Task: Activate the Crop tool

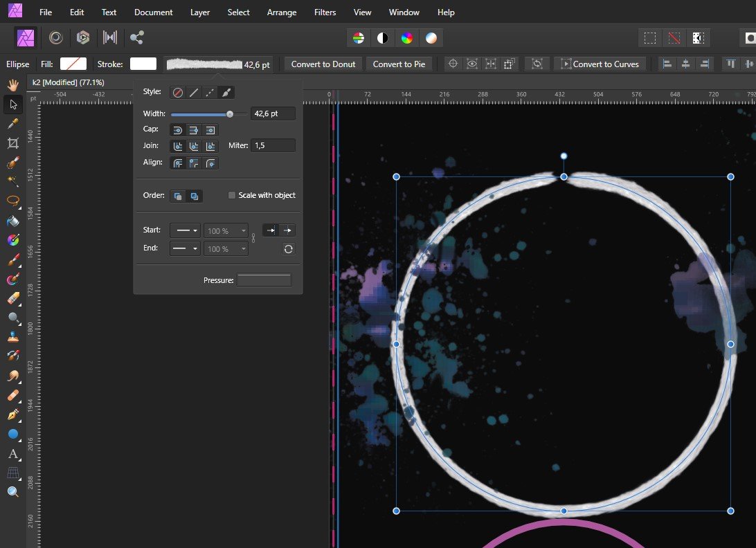Action: click(x=13, y=143)
